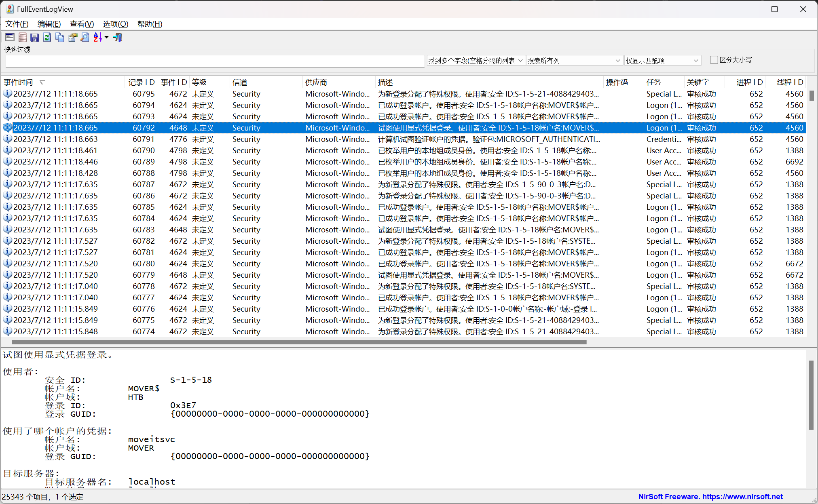Click info icon of selected record 60792
Viewport: 818px width, 504px height.
7,128
